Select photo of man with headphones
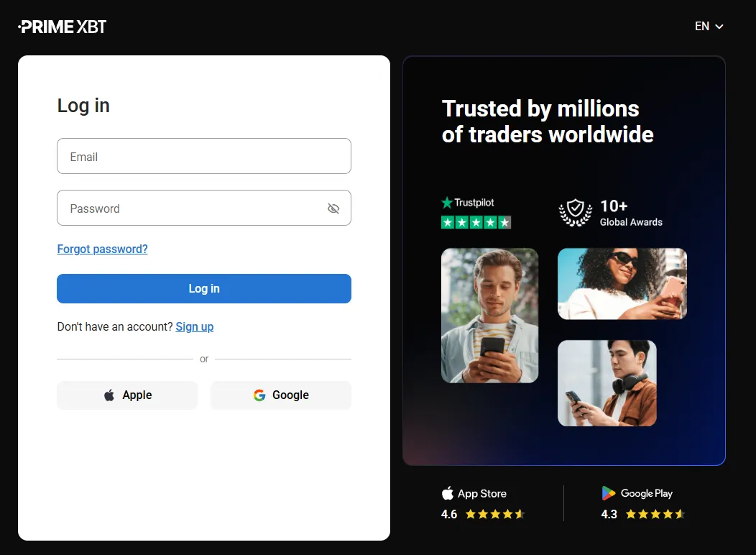This screenshot has height=555, width=756. pos(607,383)
